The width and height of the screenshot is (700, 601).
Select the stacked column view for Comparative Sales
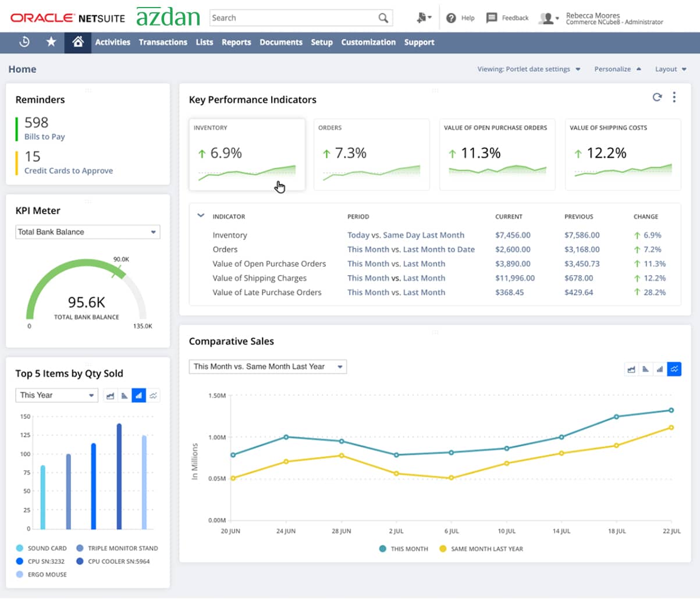pos(646,369)
